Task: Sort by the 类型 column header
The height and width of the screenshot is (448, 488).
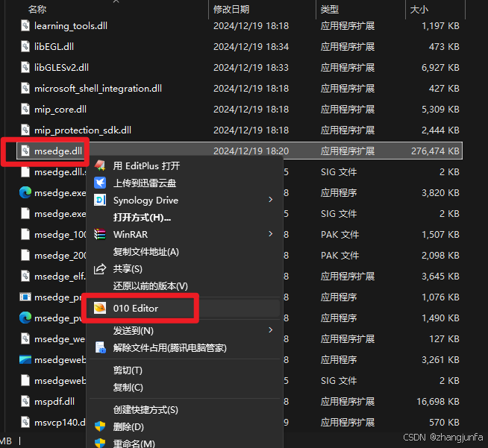Action: coord(330,10)
